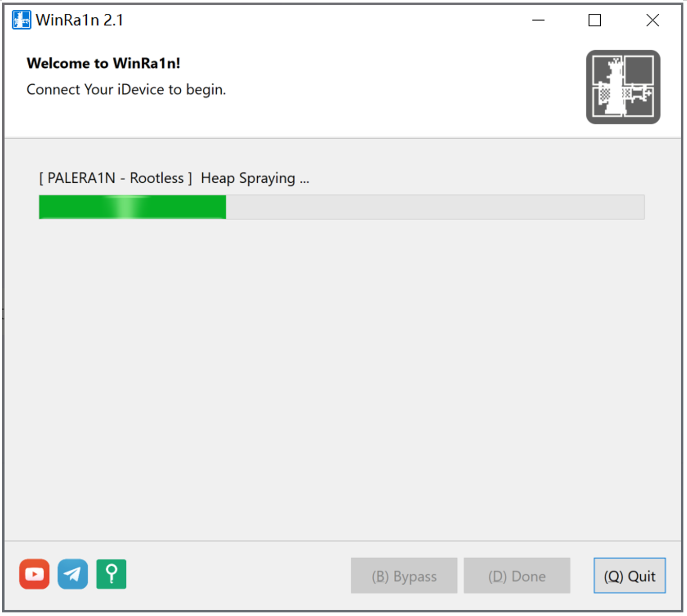Minimize the WinRa1n window
This screenshot has height=616, width=687.
point(538,20)
